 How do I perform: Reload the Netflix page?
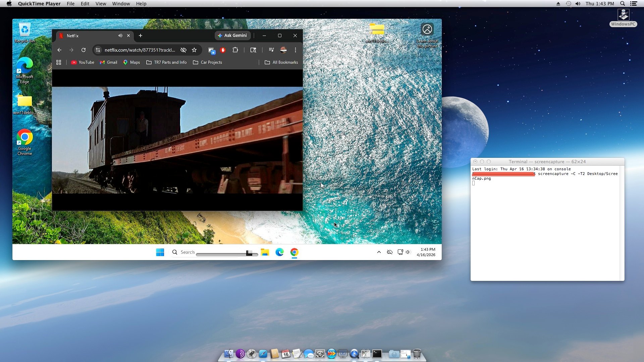[84, 50]
